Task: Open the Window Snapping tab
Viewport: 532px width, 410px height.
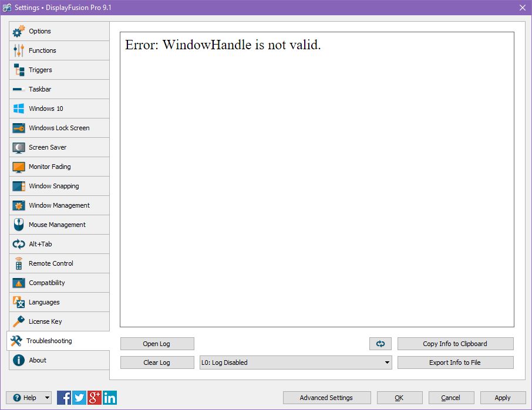Action: pos(59,186)
